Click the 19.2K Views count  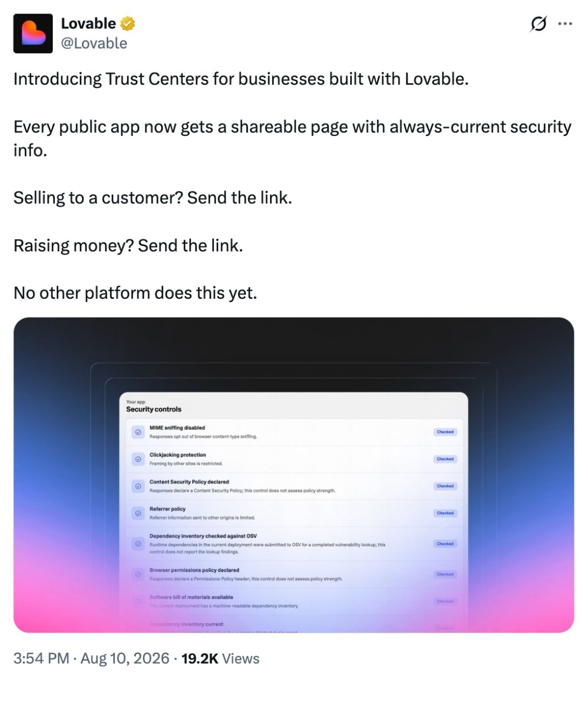pos(220,658)
